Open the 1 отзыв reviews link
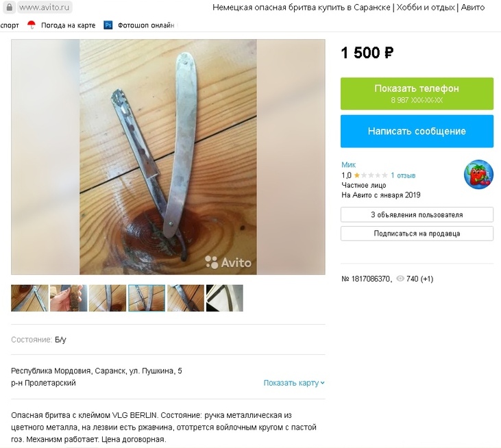Viewport: 501px width, 448px height. click(x=403, y=175)
